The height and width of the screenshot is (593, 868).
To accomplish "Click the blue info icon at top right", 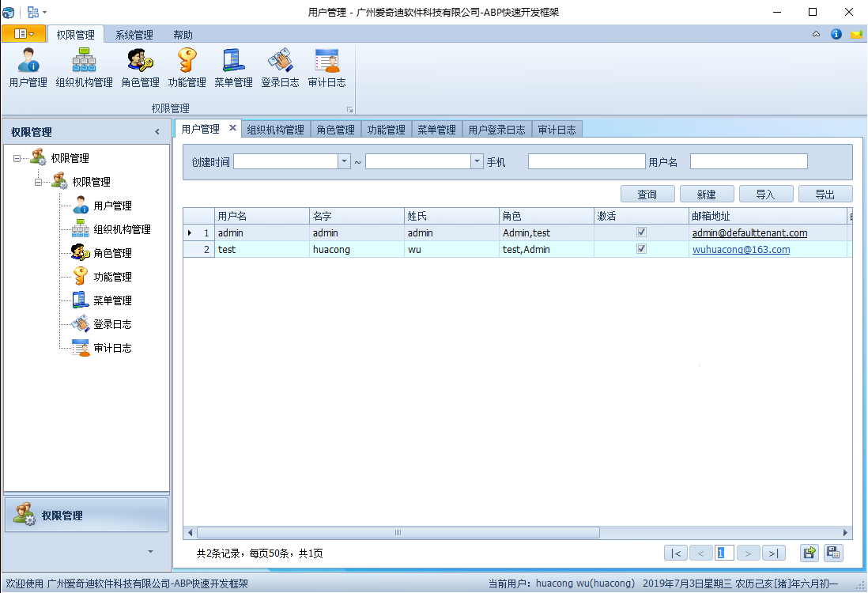I will pos(836,34).
